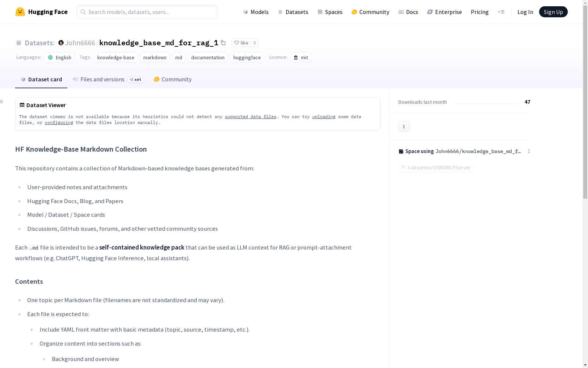Open the Pricing page
588x368 pixels.
tap(480, 12)
